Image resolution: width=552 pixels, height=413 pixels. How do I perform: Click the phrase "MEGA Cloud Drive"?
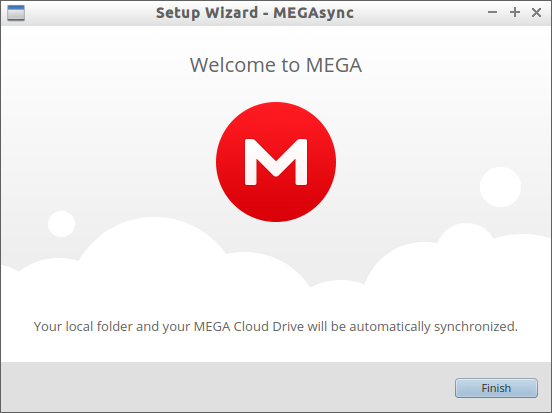point(249,326)
